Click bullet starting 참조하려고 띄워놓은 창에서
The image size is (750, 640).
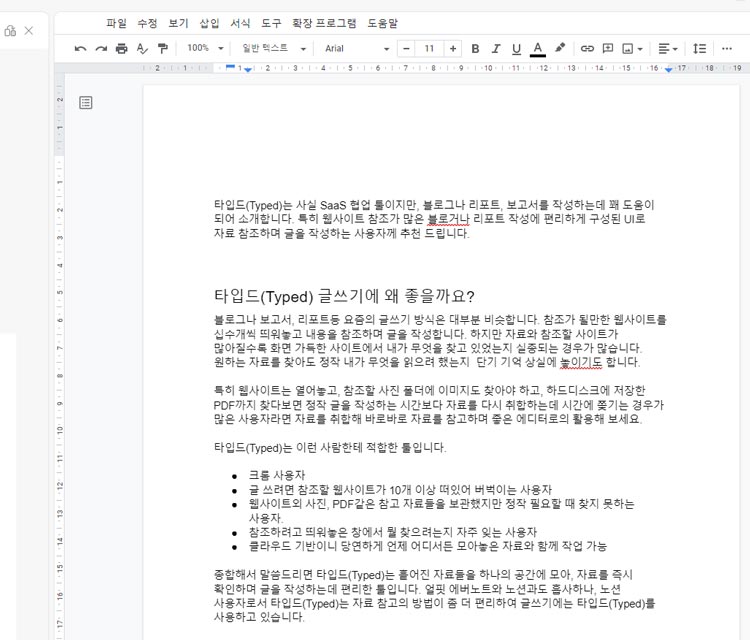tap(393, 532)
